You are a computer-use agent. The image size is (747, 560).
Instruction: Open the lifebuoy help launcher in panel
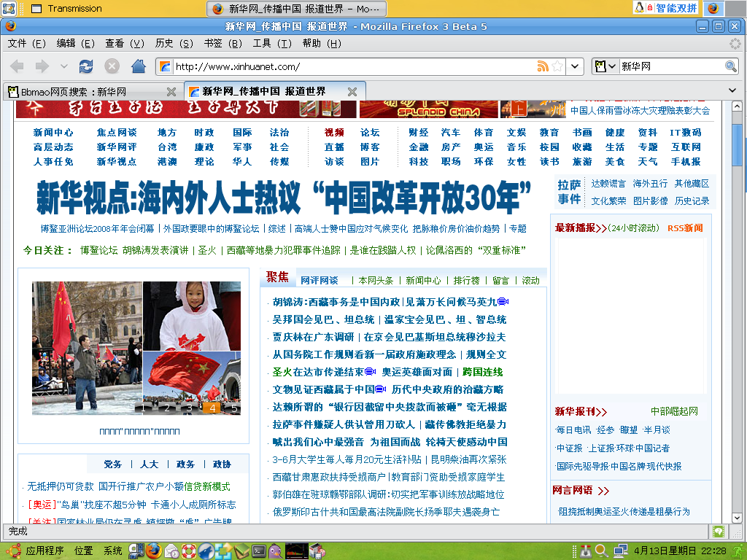pyautogui.click(x=189, y=551)
